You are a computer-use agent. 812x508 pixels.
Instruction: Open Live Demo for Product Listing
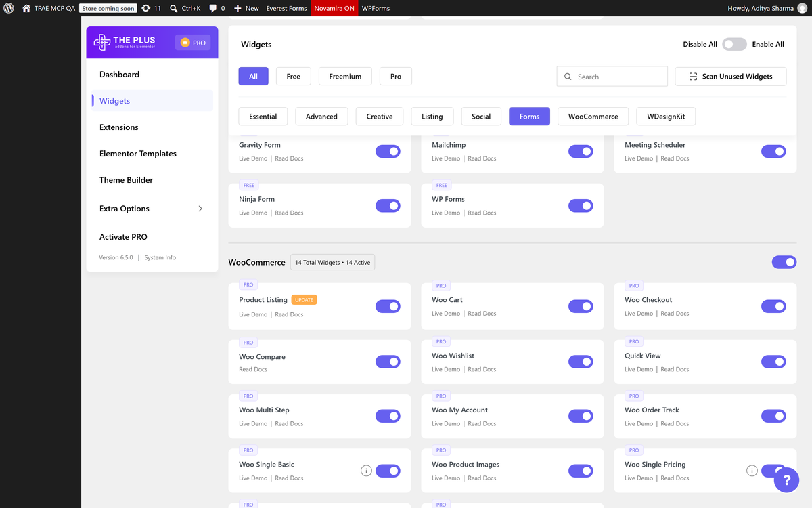pos(253,315)
